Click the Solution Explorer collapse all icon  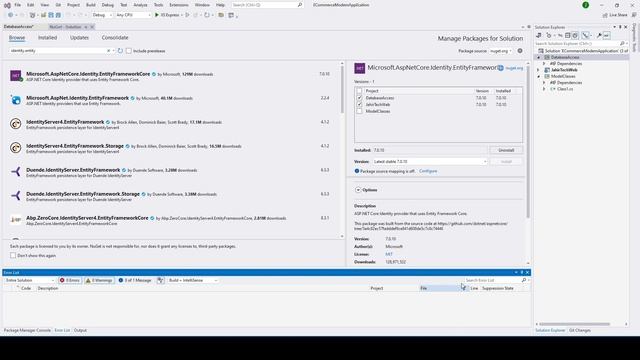[567, 36]
